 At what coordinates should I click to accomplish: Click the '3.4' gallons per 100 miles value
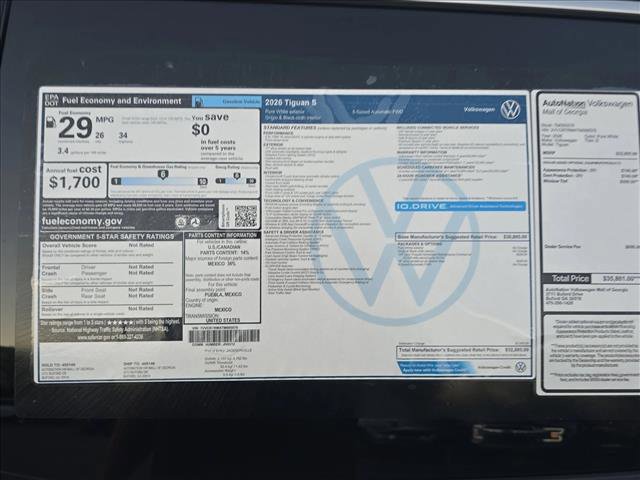63,151
